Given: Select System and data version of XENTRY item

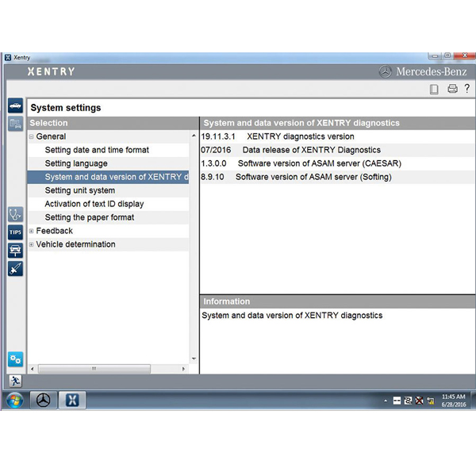Looking at the screenshot, I should (108, 177).
